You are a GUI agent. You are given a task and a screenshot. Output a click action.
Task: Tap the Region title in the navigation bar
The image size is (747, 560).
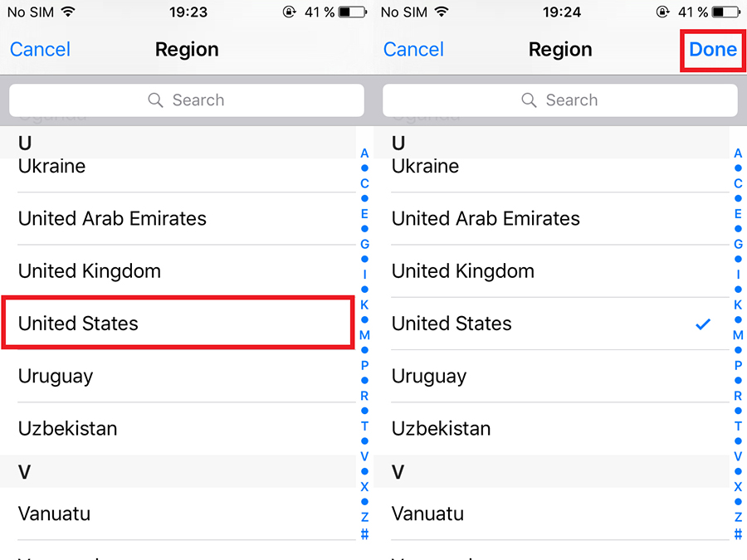[x=186, y=49]
